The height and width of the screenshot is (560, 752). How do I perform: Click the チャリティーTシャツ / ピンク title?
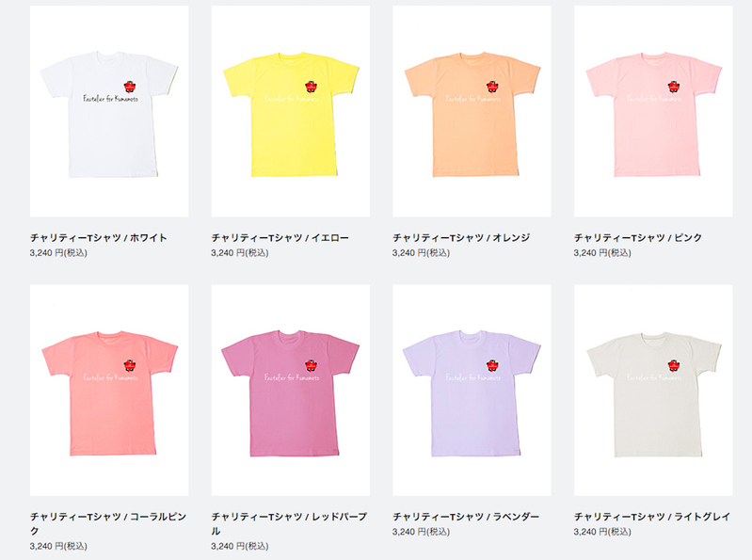pos(638,238)
